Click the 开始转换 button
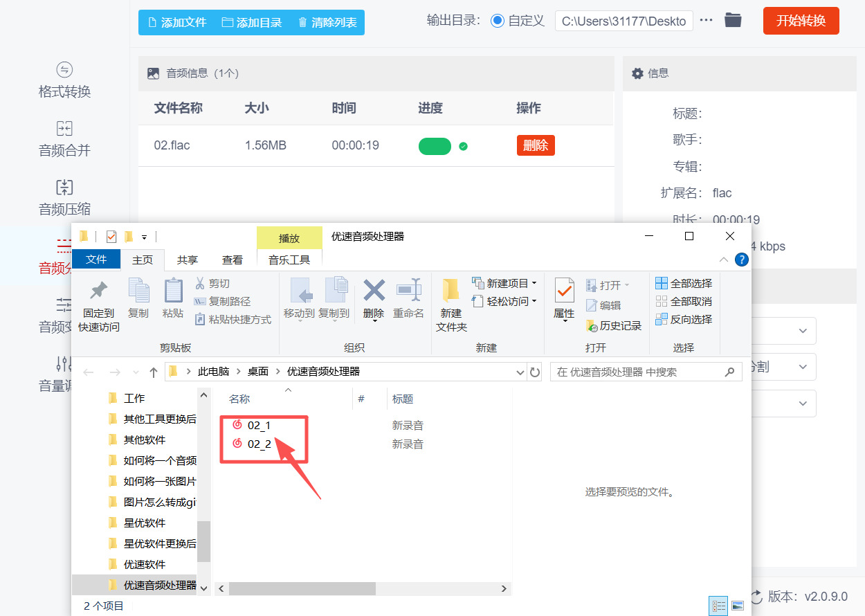Image resolution: width=865 pixels, height=616 pixels. (x=801, y=21)
